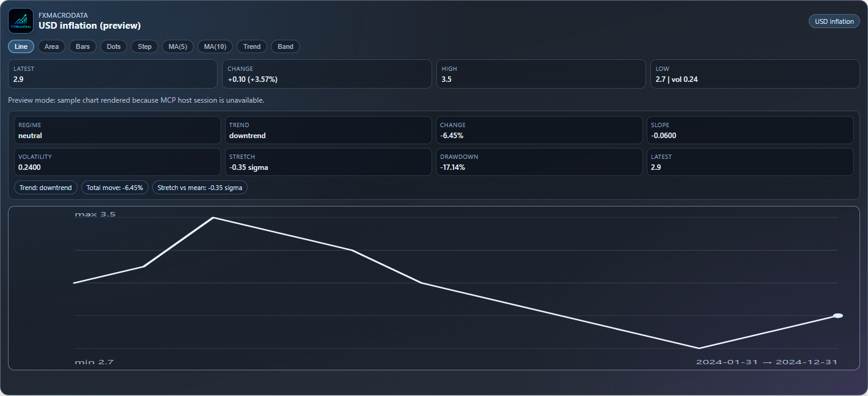Image resolution: width=868 pixels, height=396 pixels.
Task: Click the chart line's peak at 3.5
Action: [x=213, y=218]
